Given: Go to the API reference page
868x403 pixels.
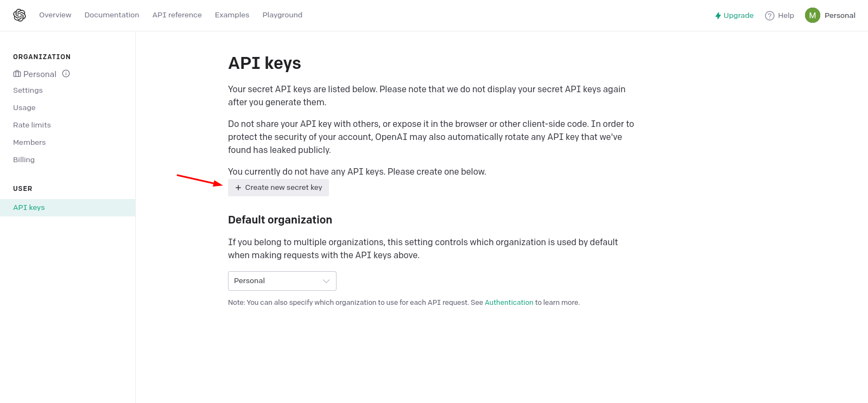Looking at the screenshot, I should (177, 15).
